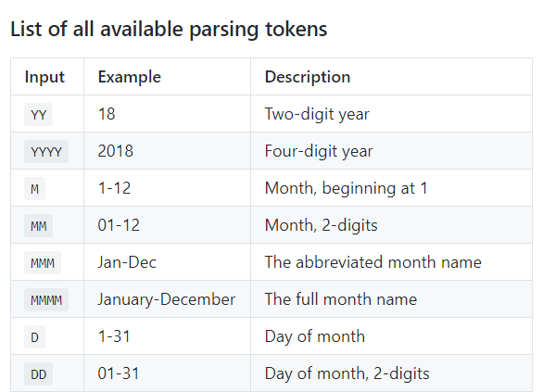This screenshot has height=392, width=543.
Task: Click the Jan-Dec example cell
Action: click(167, 262)
